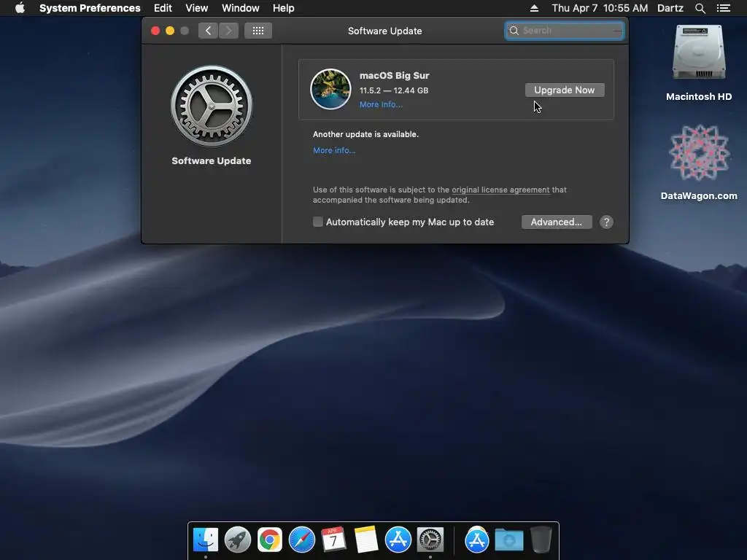The height and width of the screenshot is (560, 747).
Task: Go forward in System Preferences
Action: [x=228, y=31]
